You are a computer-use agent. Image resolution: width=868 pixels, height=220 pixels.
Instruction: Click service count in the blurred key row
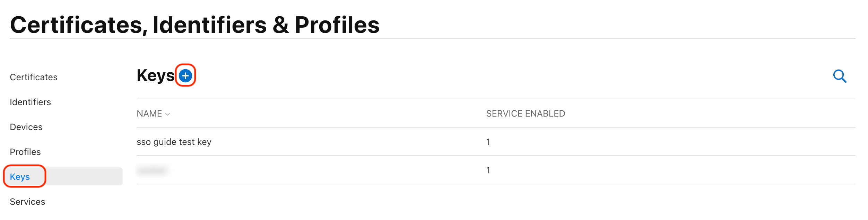pyautogui.click(x=488, y=170)
